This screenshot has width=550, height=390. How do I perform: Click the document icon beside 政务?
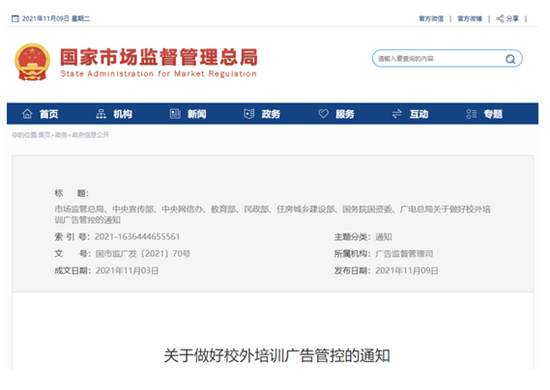[249, 114]
